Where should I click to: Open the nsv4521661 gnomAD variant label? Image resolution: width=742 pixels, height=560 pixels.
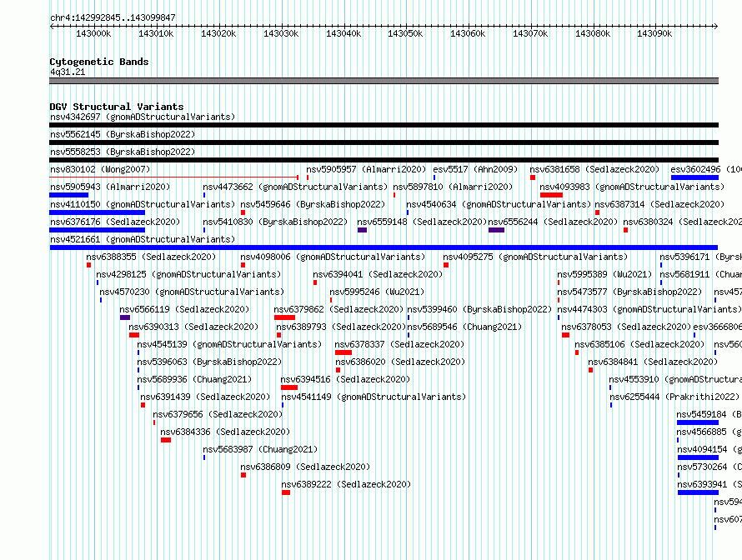[x=143, y=239]
